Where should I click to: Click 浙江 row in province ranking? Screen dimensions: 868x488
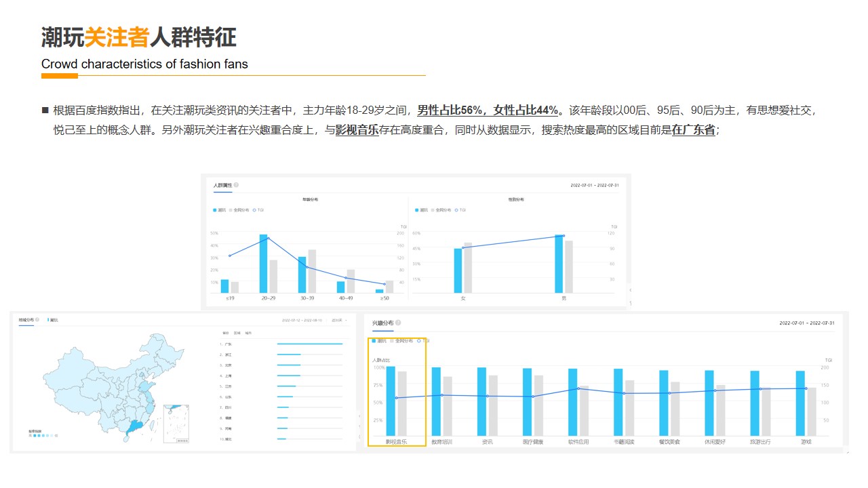tap(281, 354)
